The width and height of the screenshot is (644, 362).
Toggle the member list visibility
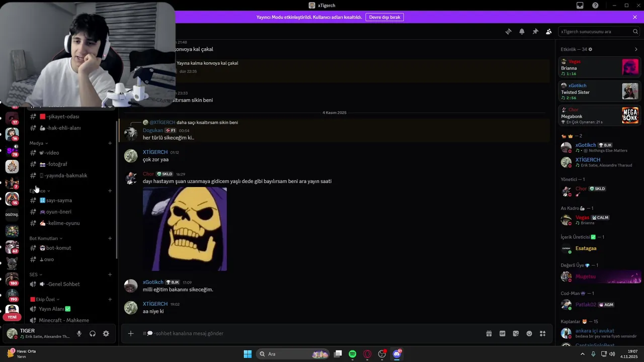pos(548,31)
